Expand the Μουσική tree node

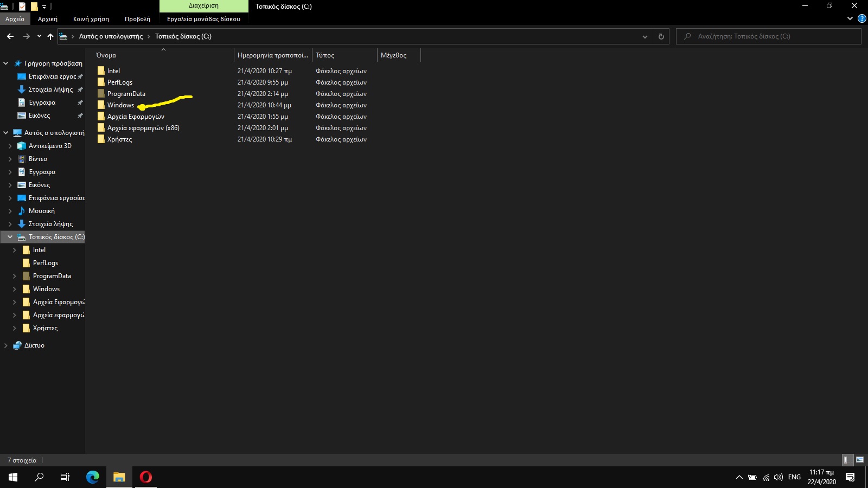pos(10,211)
